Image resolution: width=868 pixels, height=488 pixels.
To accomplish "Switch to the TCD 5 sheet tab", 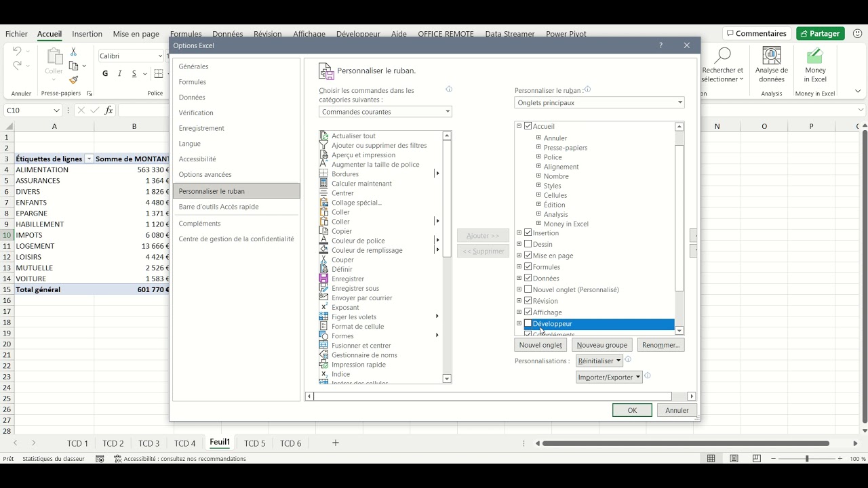I will (x=254, y=443).
